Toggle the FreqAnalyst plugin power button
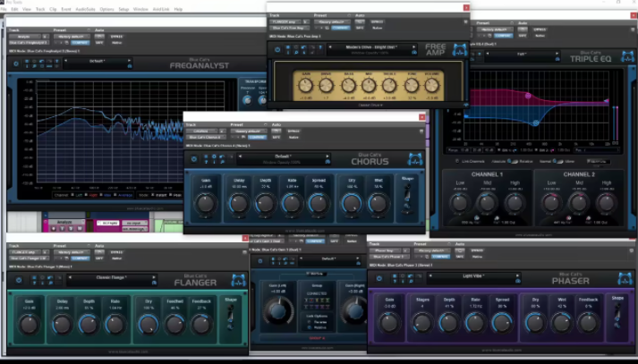The height and width of the screenshot is (364, 638). (16, 63)
